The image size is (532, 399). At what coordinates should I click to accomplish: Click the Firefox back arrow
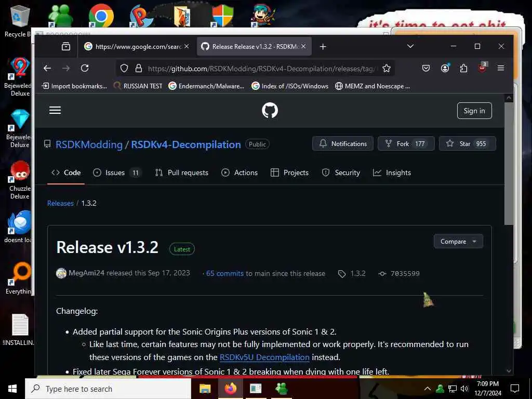pyautogui.click(x=47, y=68)
